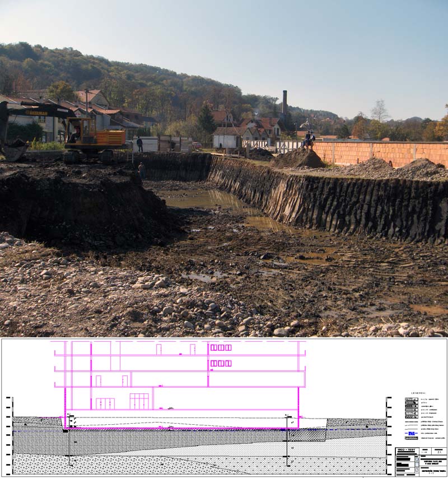Image resolution: width=448 pixels, height=478 pixels.
Task: Click the second-floor window group in the section
Action: pyautogui.click(x=221, y=363)
